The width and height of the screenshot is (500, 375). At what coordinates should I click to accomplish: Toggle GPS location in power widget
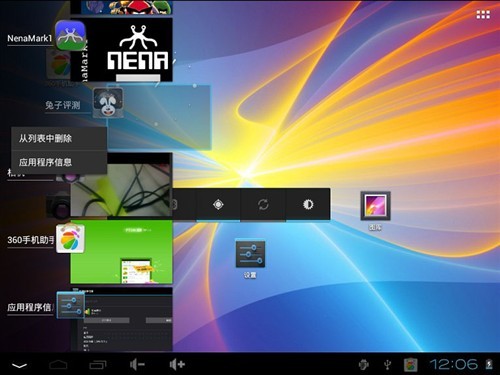point(218,204)
